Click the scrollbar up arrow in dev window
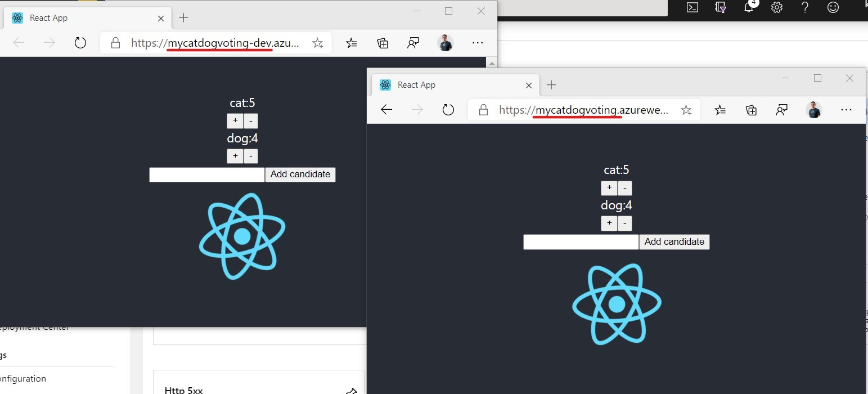This screenshot has width=868, height=394. (492, 62)
